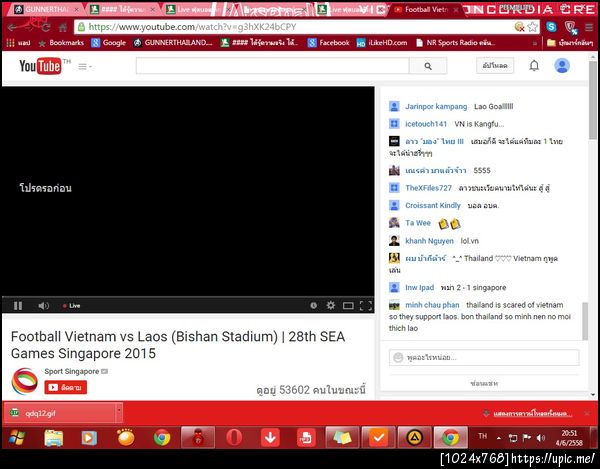Viewport: 600px width, 469px height.
Task: Focus the YouTube search box
Action: pos(272,66)
